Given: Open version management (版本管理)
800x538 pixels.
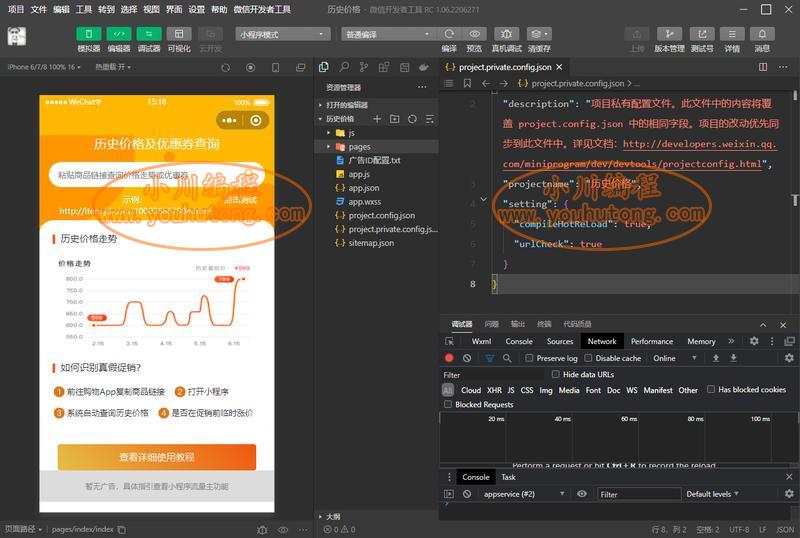Looking at the screenshot, I should click(x=669, y=34).
